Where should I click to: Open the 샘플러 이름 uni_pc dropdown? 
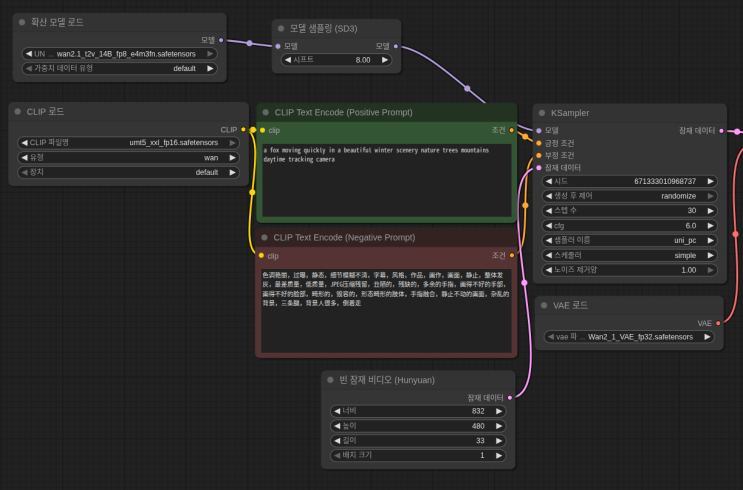(x=629, y=239)
